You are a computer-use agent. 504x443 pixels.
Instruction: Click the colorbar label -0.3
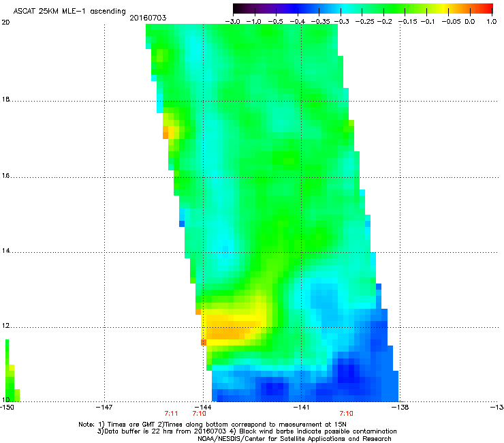point(341,22)
